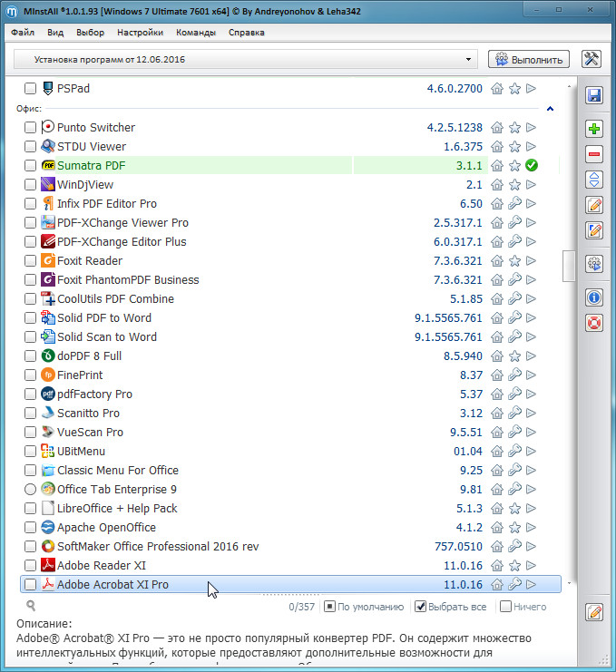Screen dimensions: 616x672
Task: Open the Выбор menu
Action: [90, 33]
